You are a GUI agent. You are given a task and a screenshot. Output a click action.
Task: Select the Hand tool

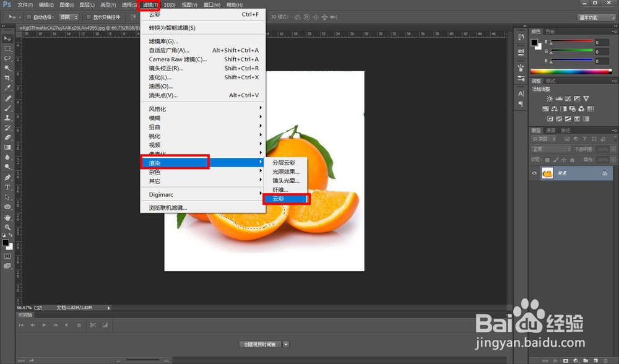[x=7, y=217]
